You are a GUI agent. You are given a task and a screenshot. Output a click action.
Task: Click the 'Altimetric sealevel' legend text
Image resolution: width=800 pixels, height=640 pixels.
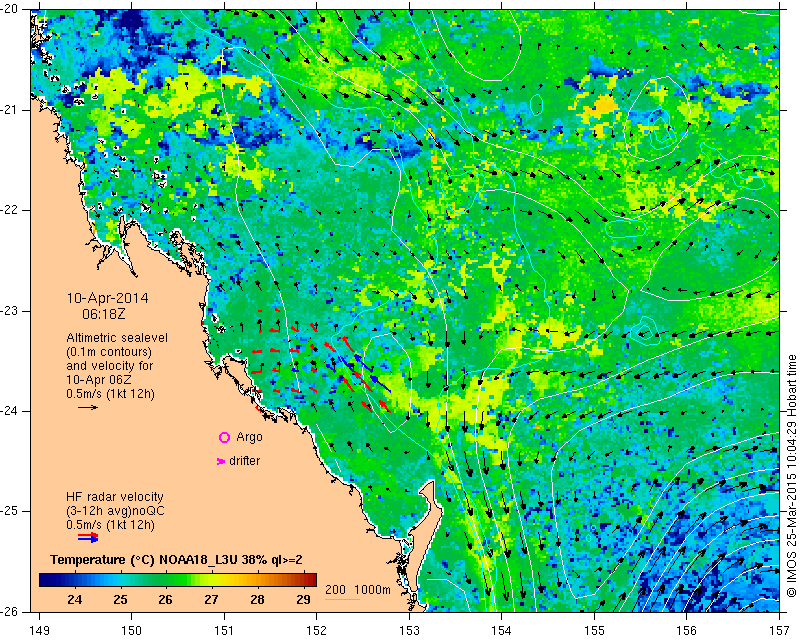(x=117, y=338)
